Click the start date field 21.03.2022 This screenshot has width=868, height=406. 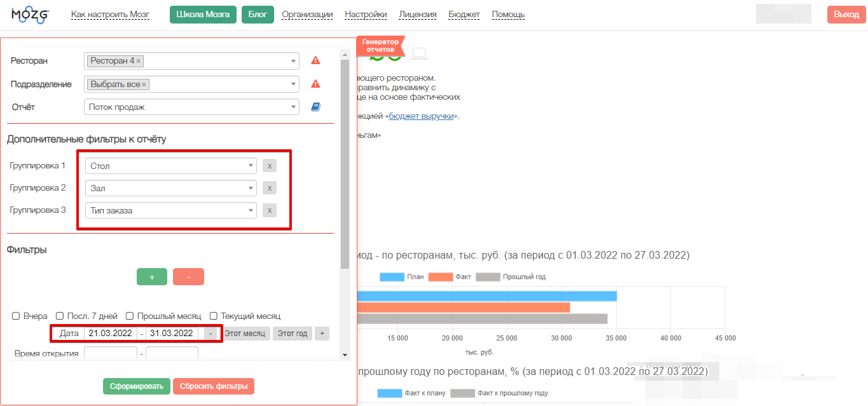click(111, 334)
